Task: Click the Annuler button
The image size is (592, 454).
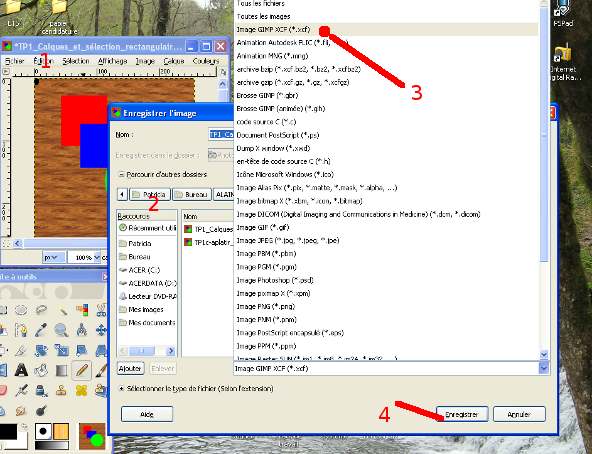Action: (519, 414)
